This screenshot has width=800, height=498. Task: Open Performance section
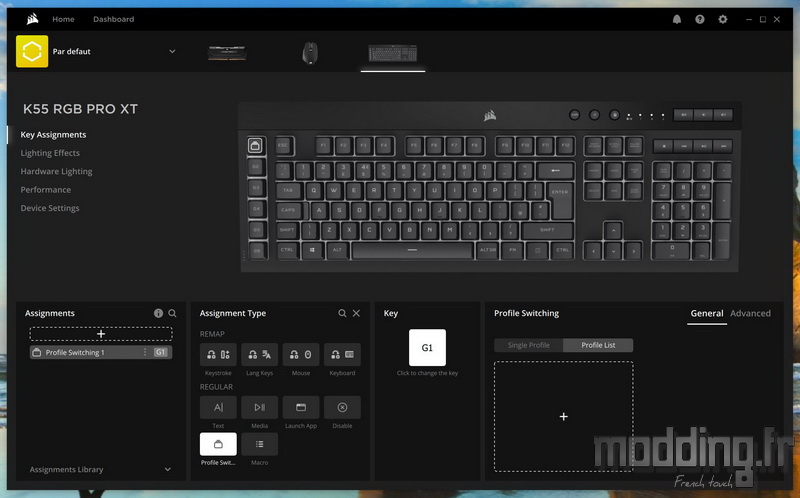coord(45,190)
